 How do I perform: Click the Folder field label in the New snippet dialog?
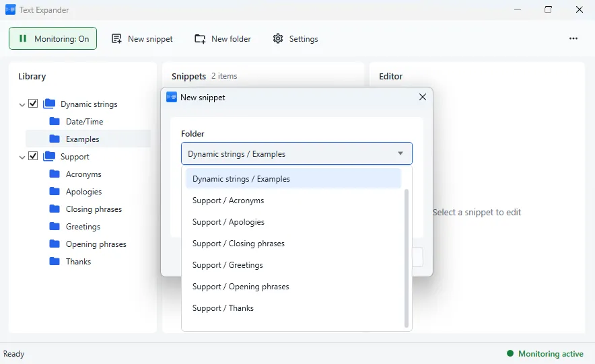coord(193,133)
